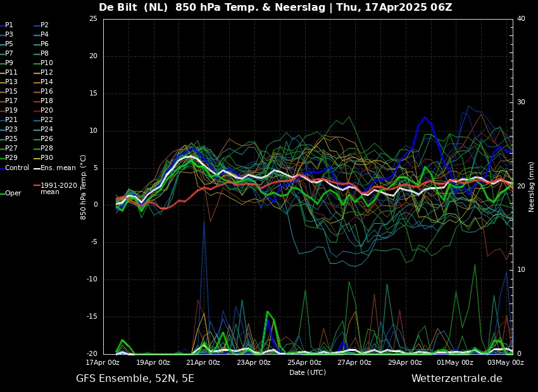
Task: Select the P4 legend label
Action: [x=42, y=35]
